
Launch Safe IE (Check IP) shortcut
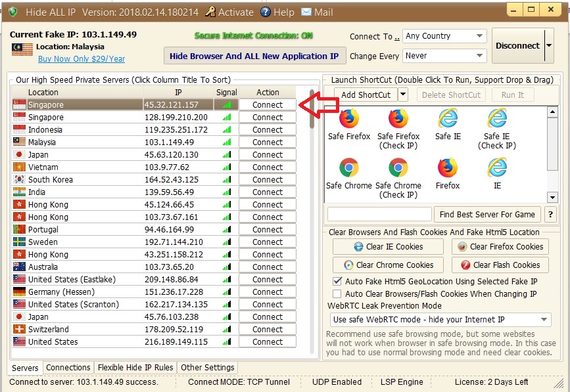[497, 118]
